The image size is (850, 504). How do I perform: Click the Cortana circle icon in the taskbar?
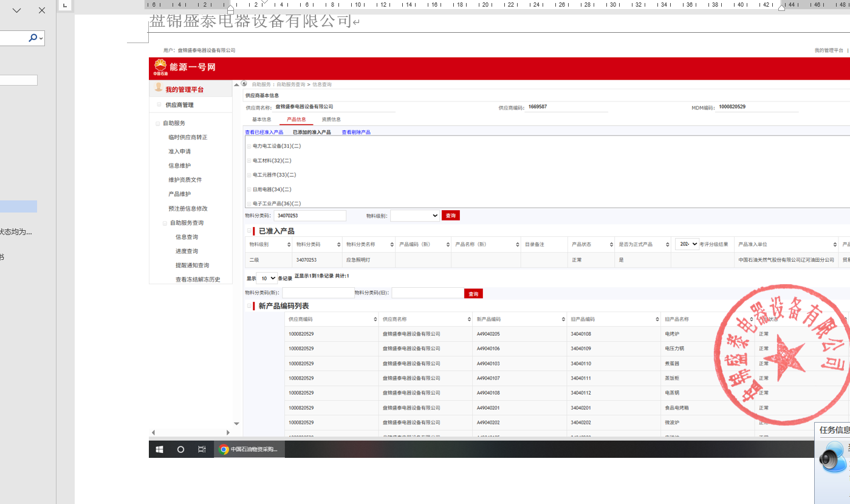pos(180,449)
